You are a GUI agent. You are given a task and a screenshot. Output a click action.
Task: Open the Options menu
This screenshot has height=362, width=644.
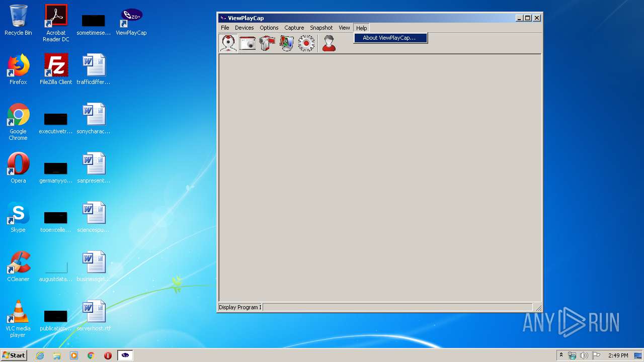(269, 28)
